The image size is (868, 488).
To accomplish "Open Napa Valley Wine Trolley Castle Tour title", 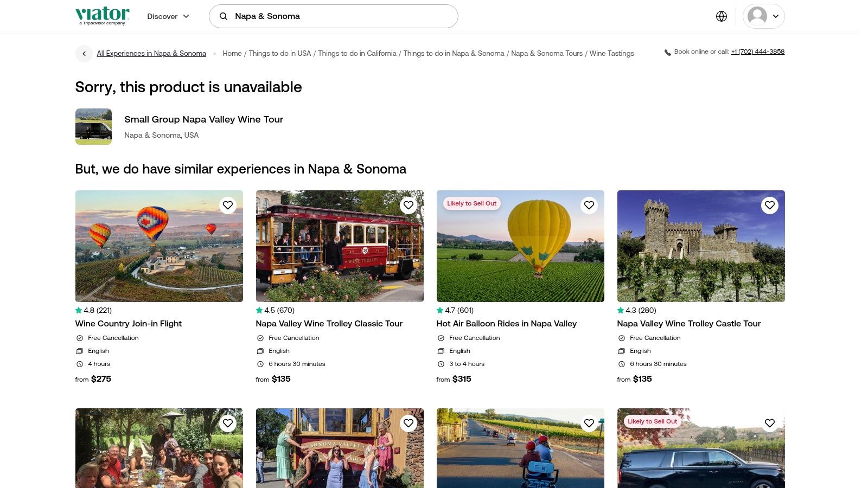I will 689,324.
